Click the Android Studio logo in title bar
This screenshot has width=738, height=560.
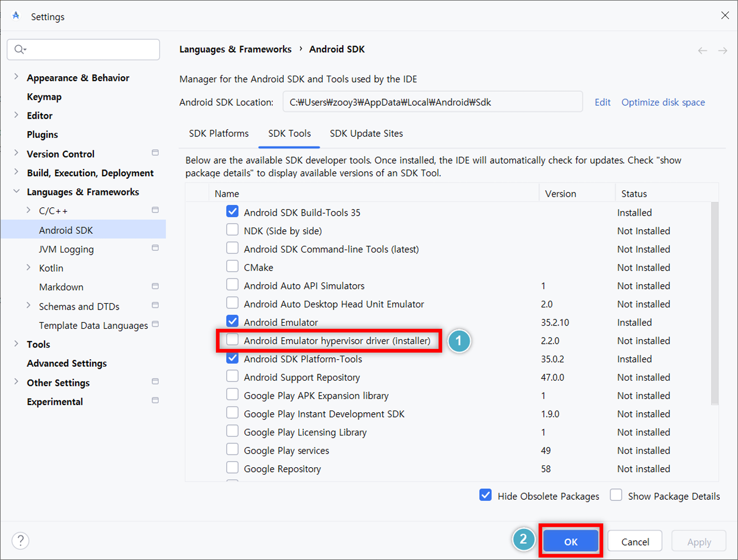(16, 16)
